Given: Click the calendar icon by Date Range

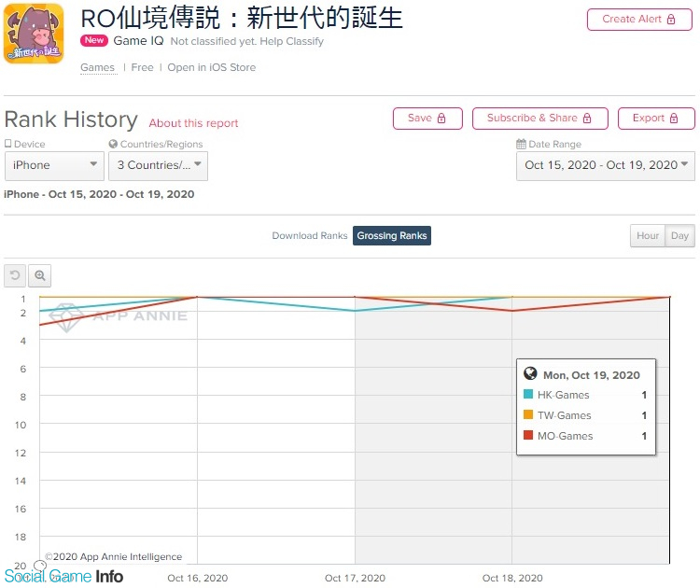Looking at the screenshot, I should (x=521, y=144).
